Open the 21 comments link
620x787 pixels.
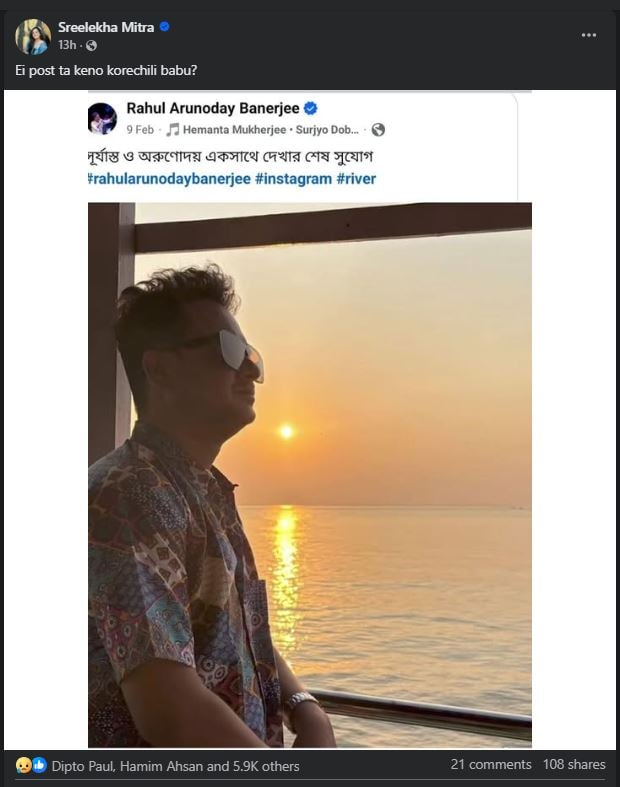[x=491, y=764]
